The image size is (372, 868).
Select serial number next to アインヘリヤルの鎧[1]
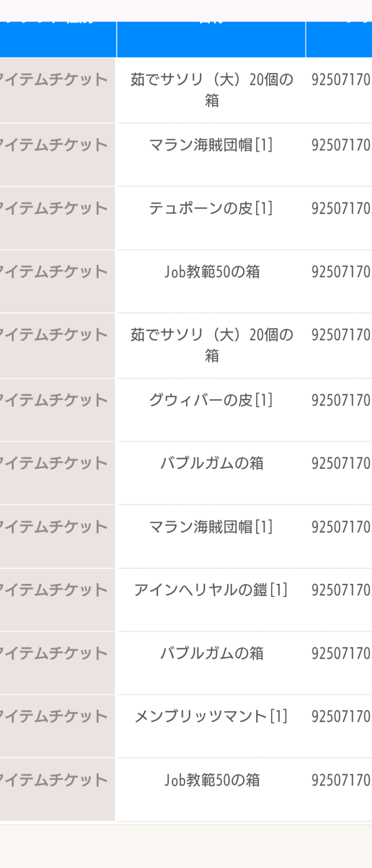[341, 590]
